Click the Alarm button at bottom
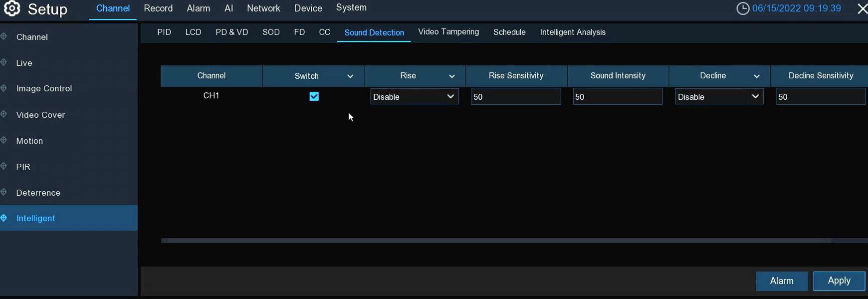Screen dimensions: 868x299 coord(781,281)
